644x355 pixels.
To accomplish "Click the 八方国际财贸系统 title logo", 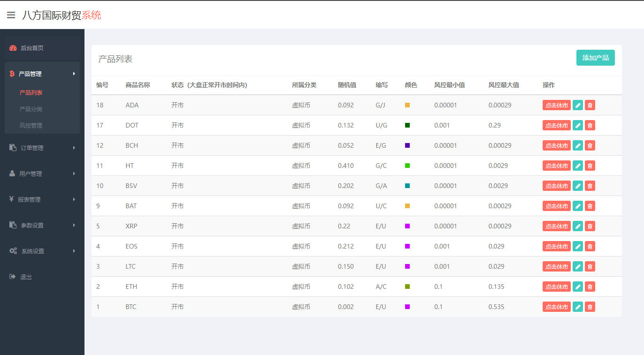I will click(x=61, y=15).
